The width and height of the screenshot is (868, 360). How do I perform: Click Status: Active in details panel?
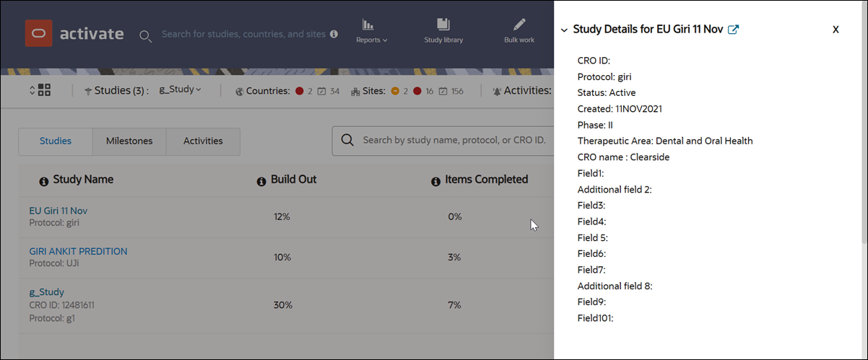click(607, 92)
